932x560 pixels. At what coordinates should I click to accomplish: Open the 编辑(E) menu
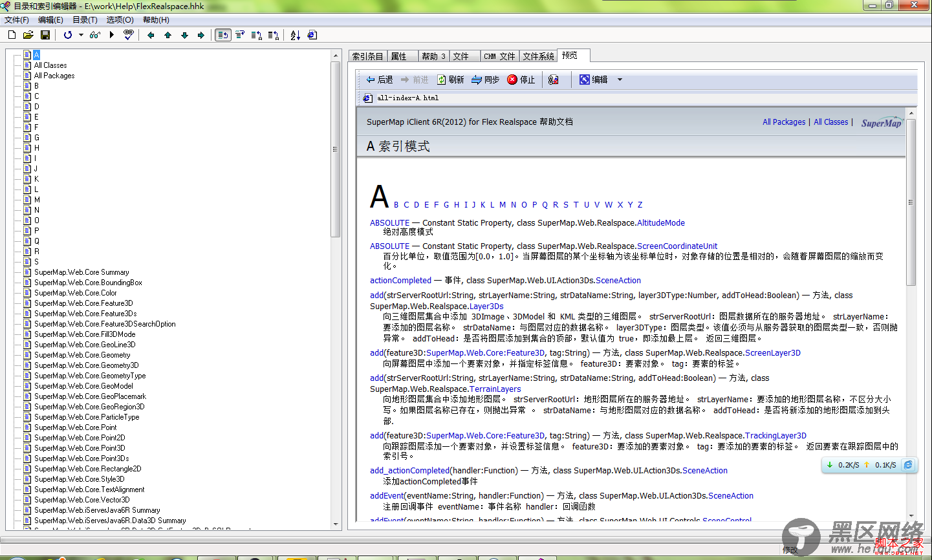coord(50,20)
